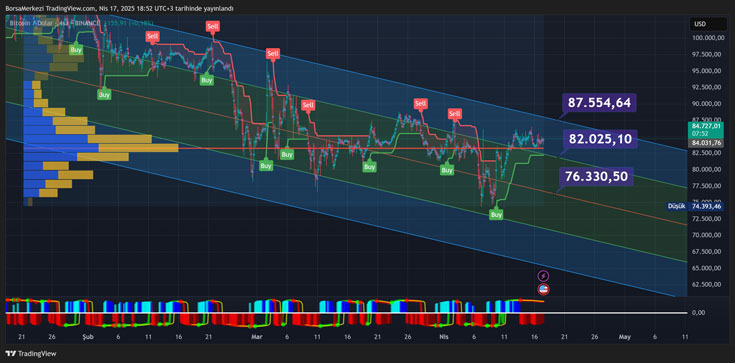Click the TradingView logo
The image size is (735, 363).
30,354
